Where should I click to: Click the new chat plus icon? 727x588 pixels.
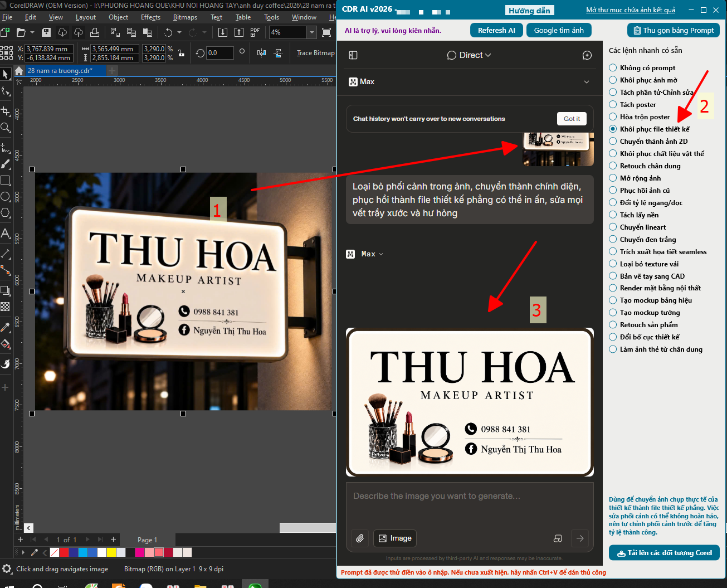587,55
